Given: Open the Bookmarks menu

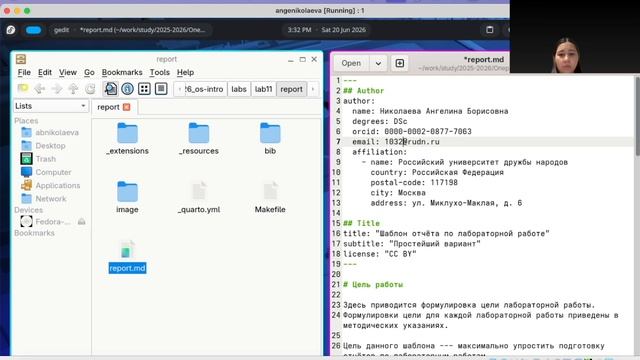Looking at the screenshot, I should [122, 72].
